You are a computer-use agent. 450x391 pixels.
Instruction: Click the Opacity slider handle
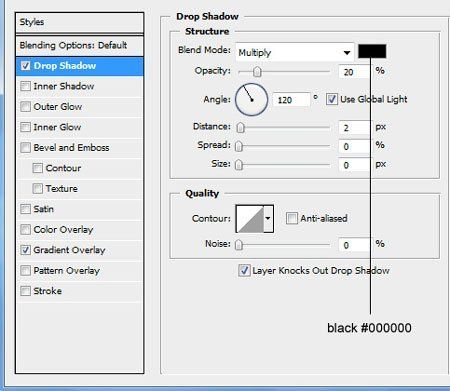pos(257,71)
